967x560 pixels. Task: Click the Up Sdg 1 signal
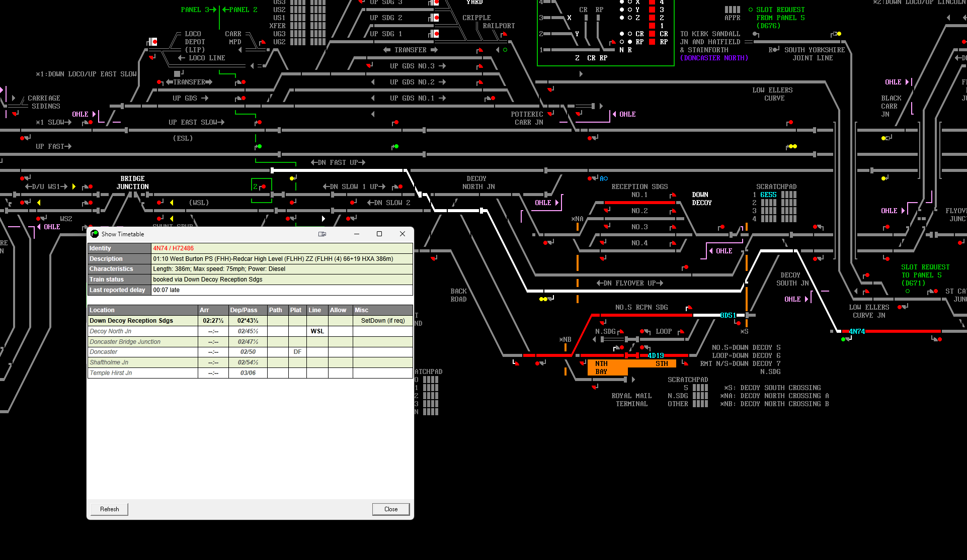point(436,34)
